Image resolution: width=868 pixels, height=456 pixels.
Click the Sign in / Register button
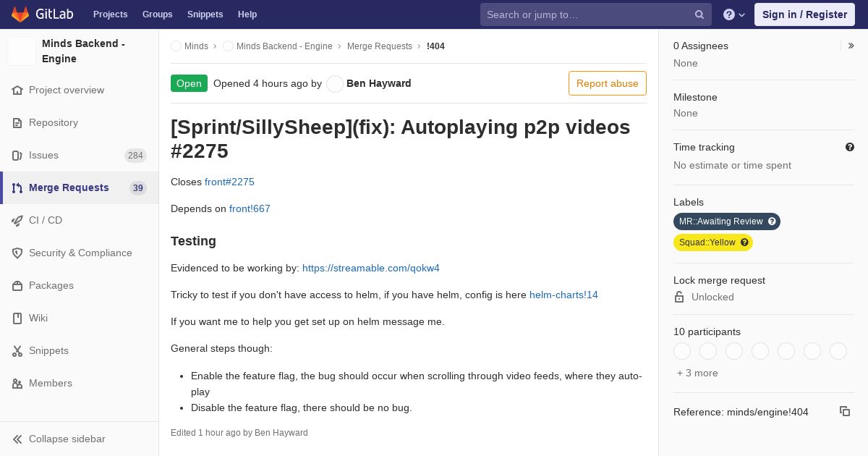(x=804, y=14)
